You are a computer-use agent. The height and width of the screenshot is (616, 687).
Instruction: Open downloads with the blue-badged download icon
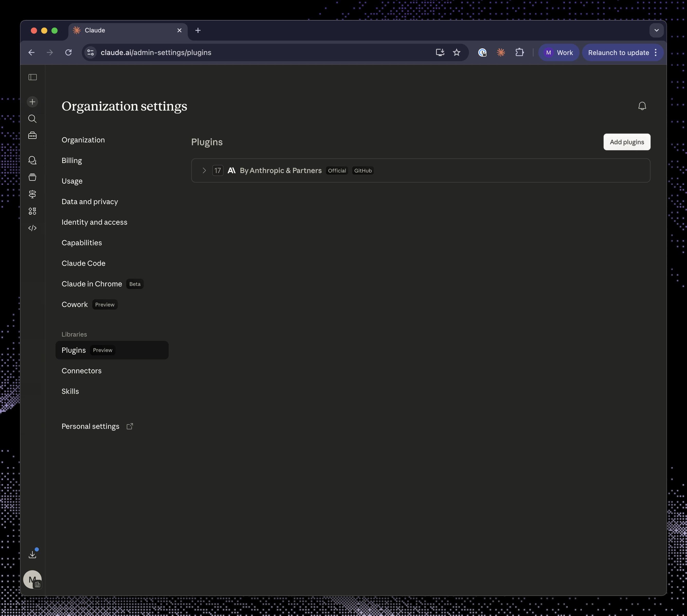[x=33, y=554]
